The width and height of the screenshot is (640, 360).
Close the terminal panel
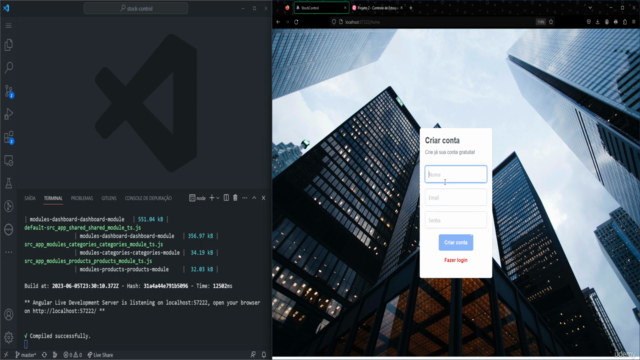[263, 198]
